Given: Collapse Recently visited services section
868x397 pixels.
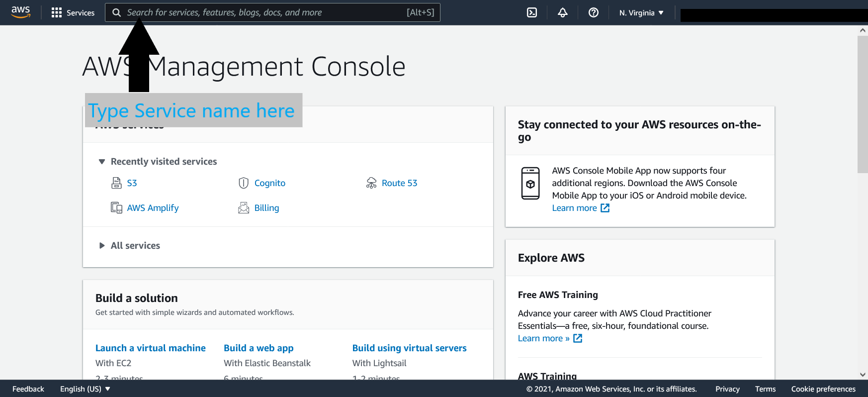Looking at the screenshot, I should pyautogui.click(x=102, y=162).
